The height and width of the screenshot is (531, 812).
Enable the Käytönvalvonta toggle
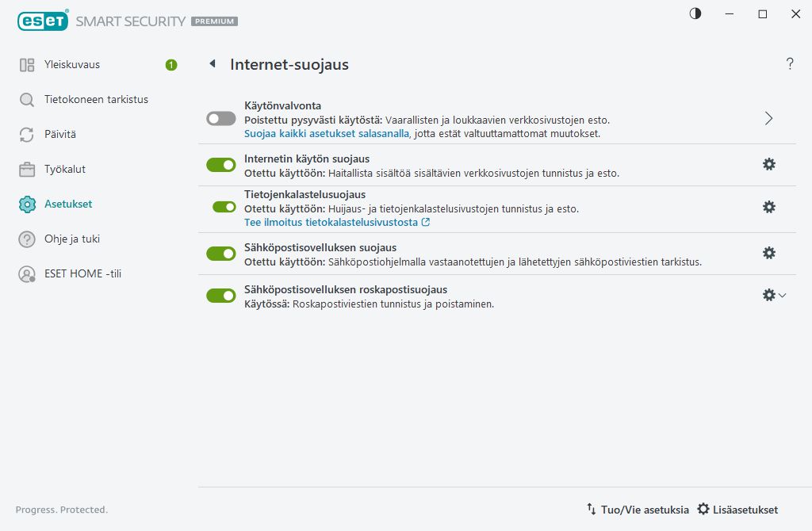[221, 118]
